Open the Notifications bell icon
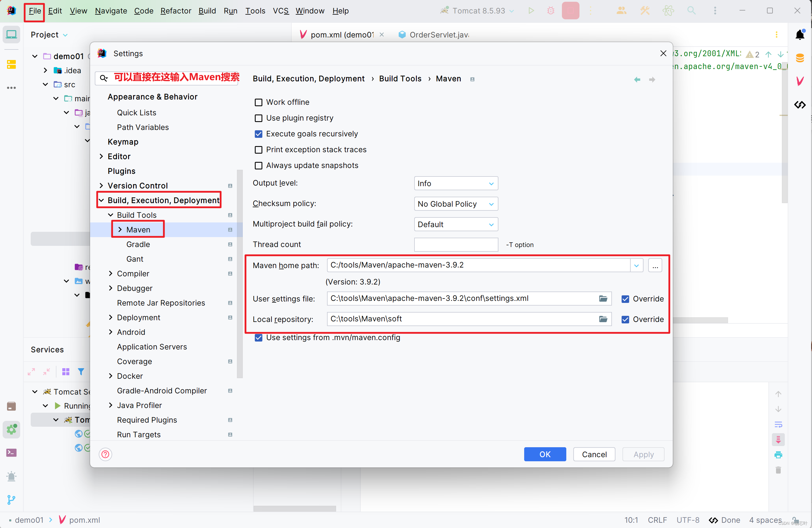Image resolution: width=812 pixels, height=528 pixels. tap(800, 35)
